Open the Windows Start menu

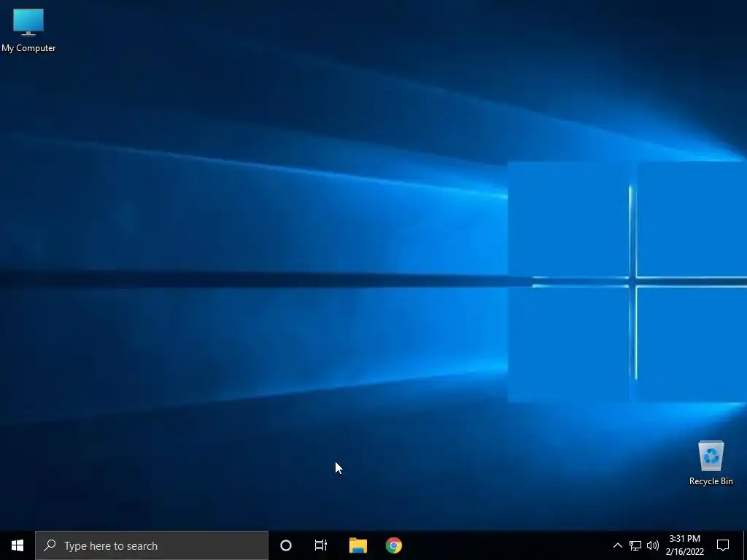pyautogui.click(x=18, y=545)
